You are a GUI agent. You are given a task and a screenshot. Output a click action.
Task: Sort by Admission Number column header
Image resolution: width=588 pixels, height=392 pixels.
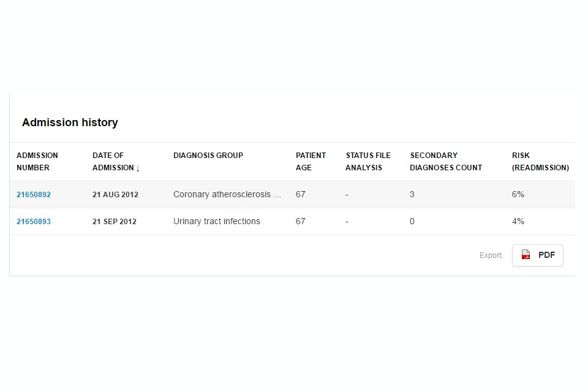pyautogui.click(x=37, y=162)
